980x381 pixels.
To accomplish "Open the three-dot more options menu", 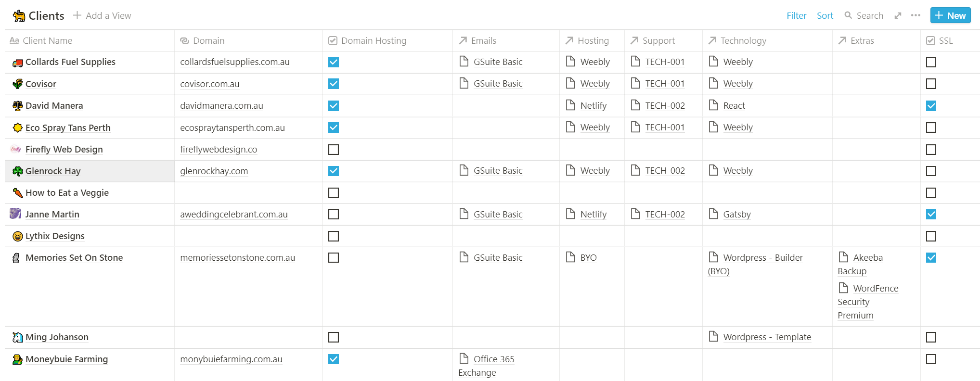I will (x=916, y=15).
